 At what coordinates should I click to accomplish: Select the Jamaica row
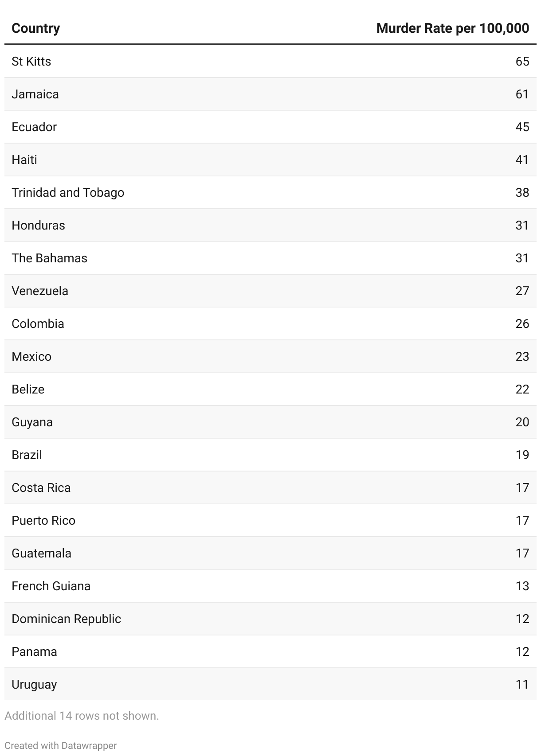(x=270, y=94)
